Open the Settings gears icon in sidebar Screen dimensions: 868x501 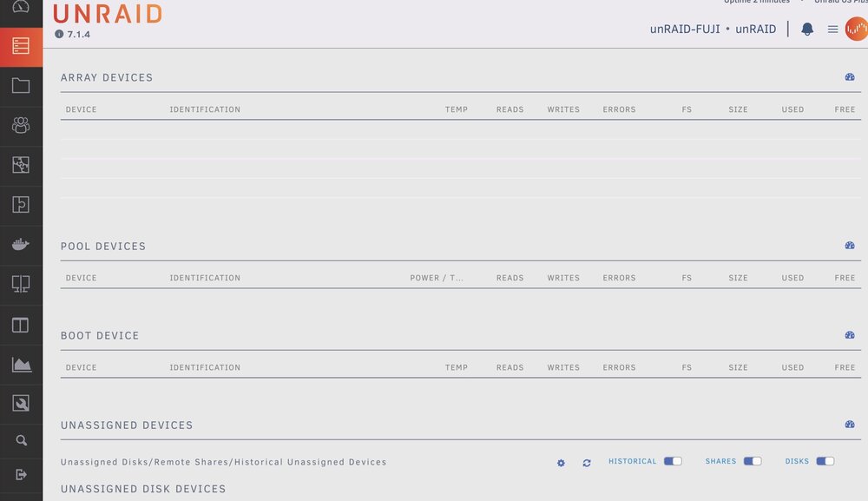21,165
